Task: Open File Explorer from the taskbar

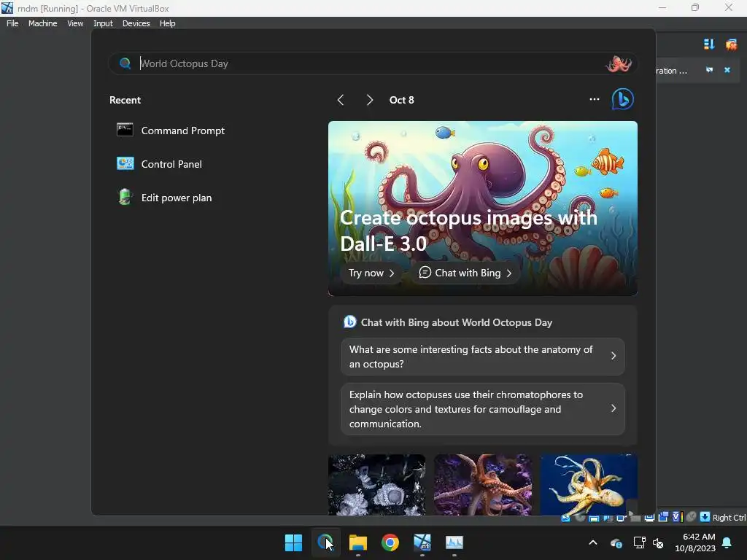Action: click(357, 542)
